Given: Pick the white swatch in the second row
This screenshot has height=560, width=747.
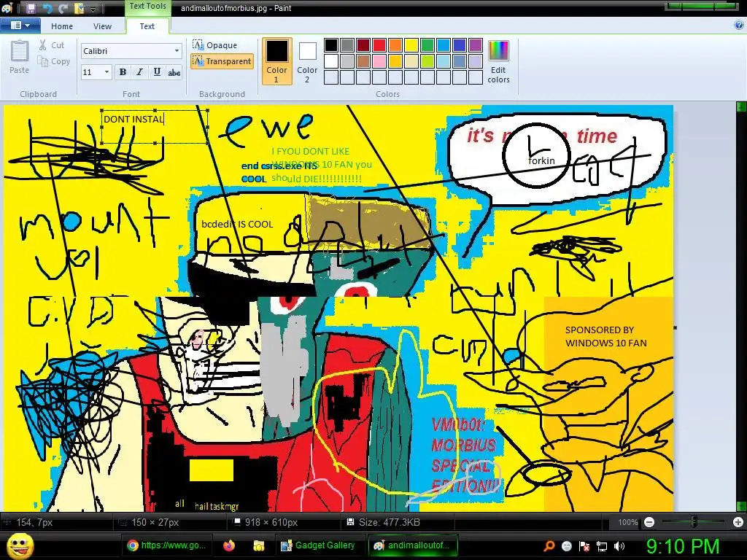Looking at the screenshot, I should [x=331, y=61].
